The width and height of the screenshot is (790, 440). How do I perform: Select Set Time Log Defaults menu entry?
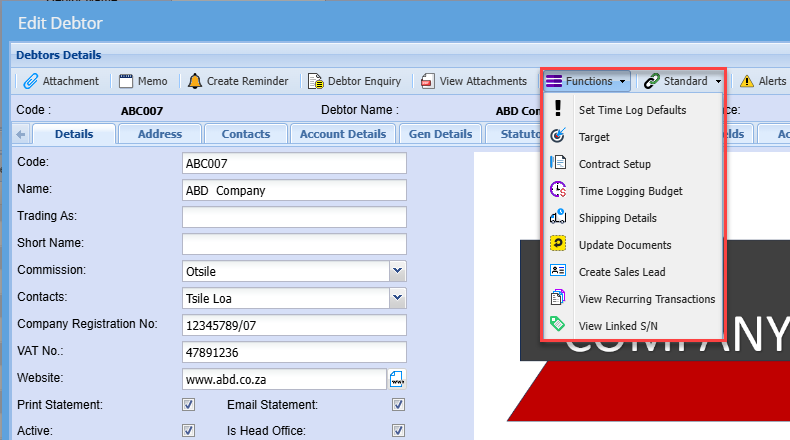632,110
